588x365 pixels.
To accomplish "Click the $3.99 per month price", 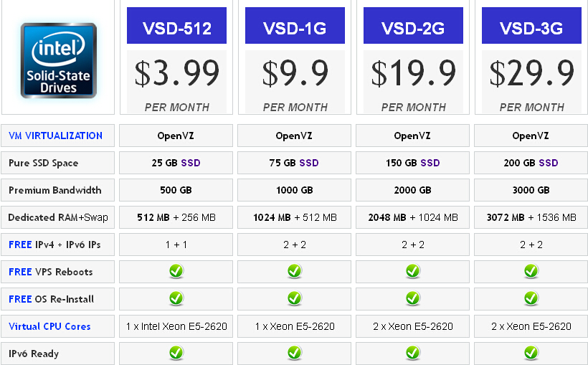I will pos(176,82).
